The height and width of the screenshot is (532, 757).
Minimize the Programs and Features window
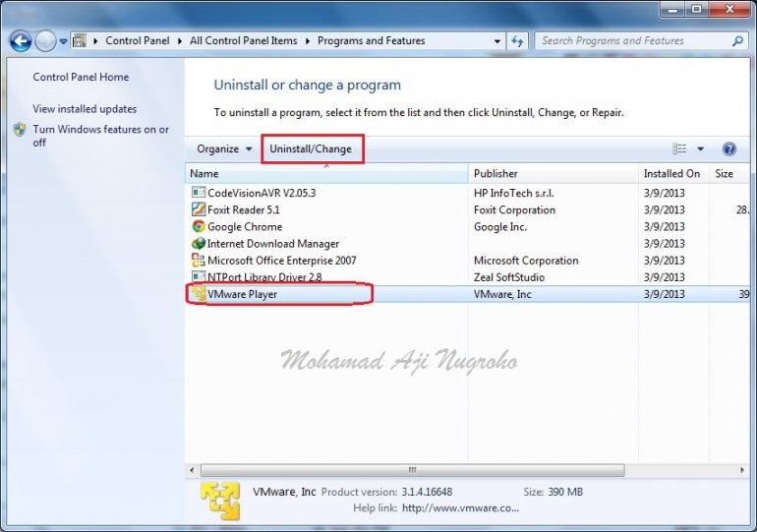tap(672, 9)
